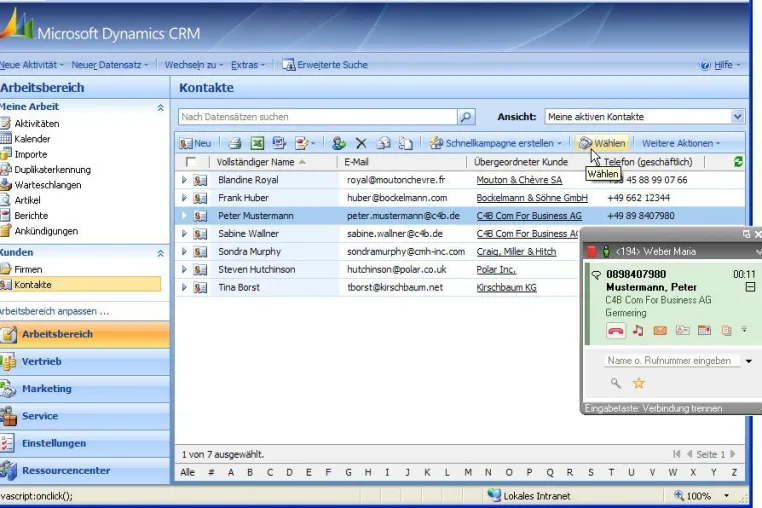This screenshot has height=508, width=762.
Task: Click the favorites star icon
Action: (639, 383)
